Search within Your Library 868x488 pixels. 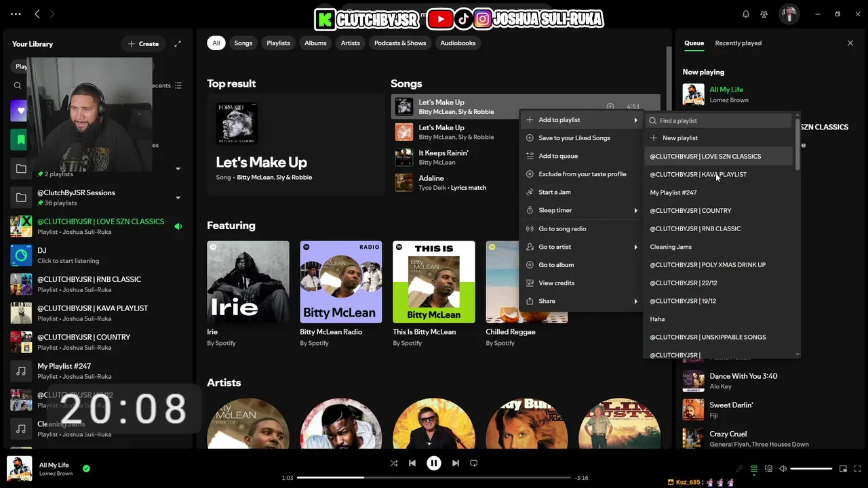point(18,85)
